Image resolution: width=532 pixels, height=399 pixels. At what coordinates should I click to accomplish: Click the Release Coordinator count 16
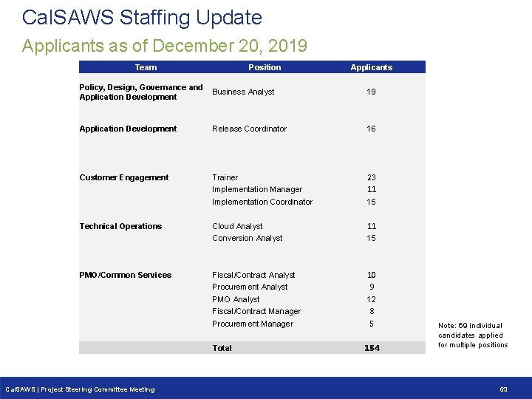coord(371,129)
